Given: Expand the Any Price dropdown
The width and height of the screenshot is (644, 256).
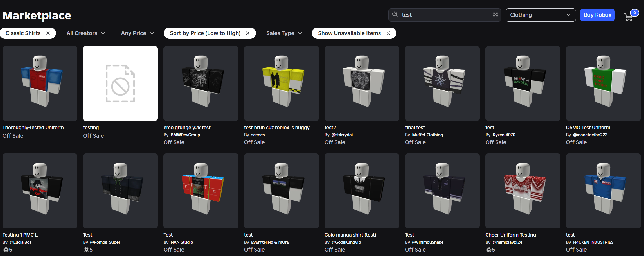Looking at the screenshot, I should point(138,33).
